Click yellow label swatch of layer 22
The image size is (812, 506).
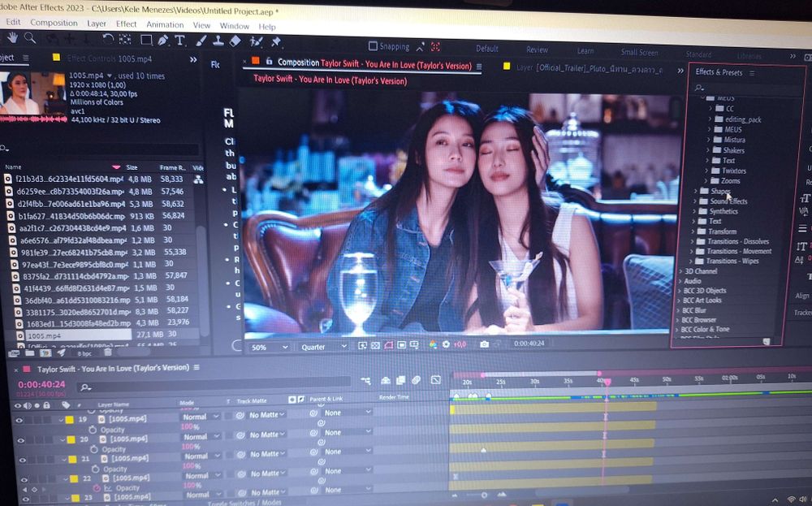tap(74, 479)
